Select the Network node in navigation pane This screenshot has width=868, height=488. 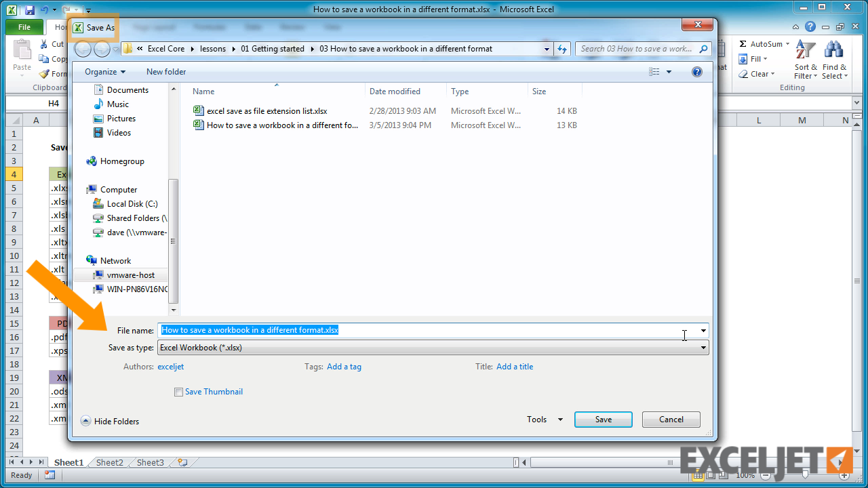115,261
